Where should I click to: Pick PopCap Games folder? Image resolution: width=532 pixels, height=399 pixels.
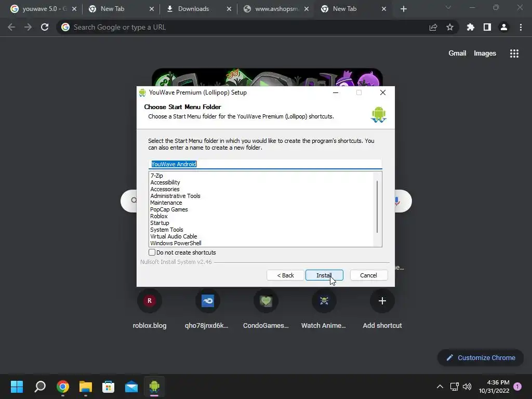169,209
